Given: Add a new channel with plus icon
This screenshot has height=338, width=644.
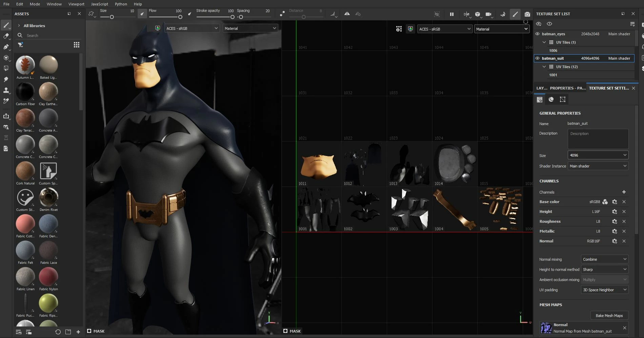Looking at the screenshot, I should click(x=624, y=192).
